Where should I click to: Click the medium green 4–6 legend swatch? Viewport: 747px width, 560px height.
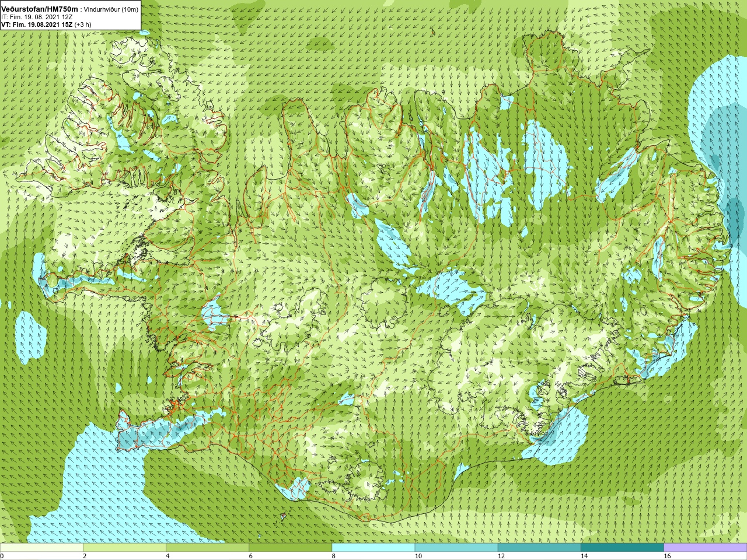point(208,548)
